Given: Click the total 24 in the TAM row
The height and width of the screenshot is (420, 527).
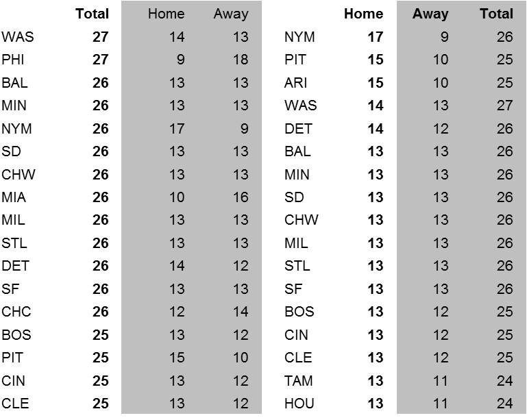Looking at the screenshot, I should (x=504, y=381).
